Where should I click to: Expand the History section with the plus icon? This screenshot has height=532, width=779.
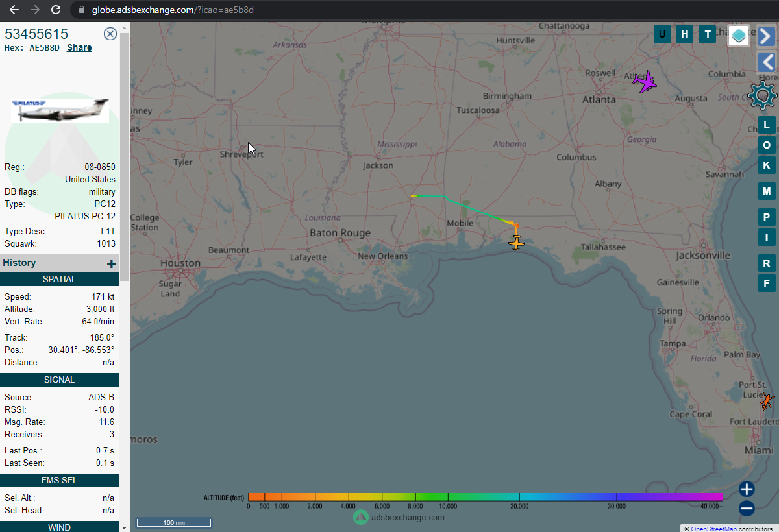click(x=112, y=263)
